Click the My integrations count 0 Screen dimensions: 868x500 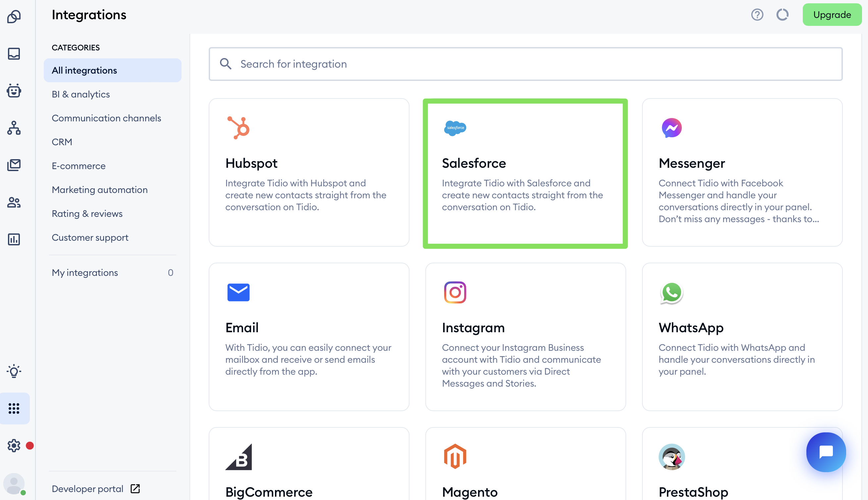171,273
